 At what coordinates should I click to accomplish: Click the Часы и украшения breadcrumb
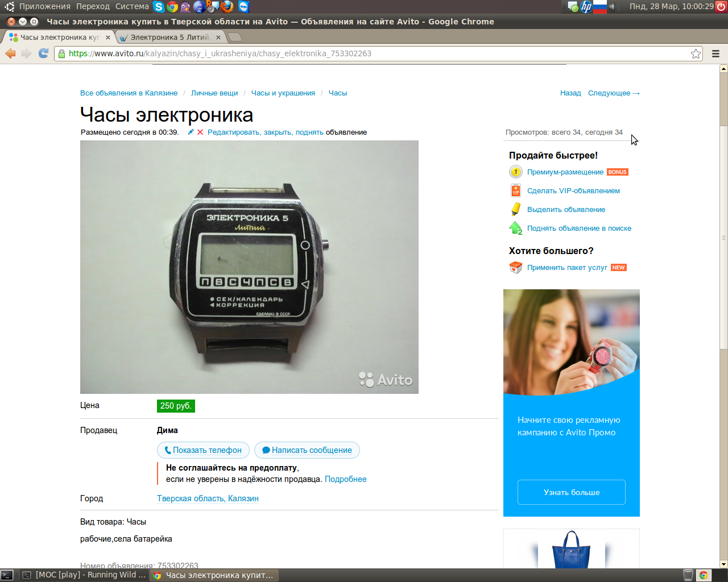pyautogui.click(x=283, y=93)
